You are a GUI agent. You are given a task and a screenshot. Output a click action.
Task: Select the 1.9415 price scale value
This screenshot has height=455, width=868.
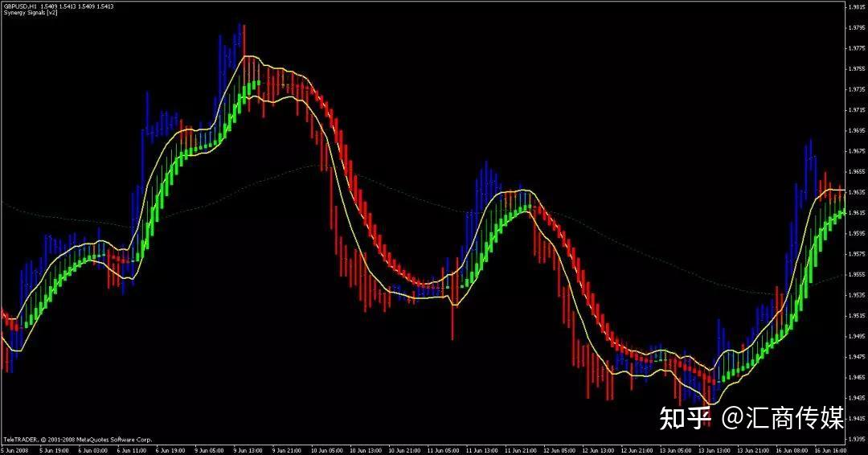tap(856, 419)
